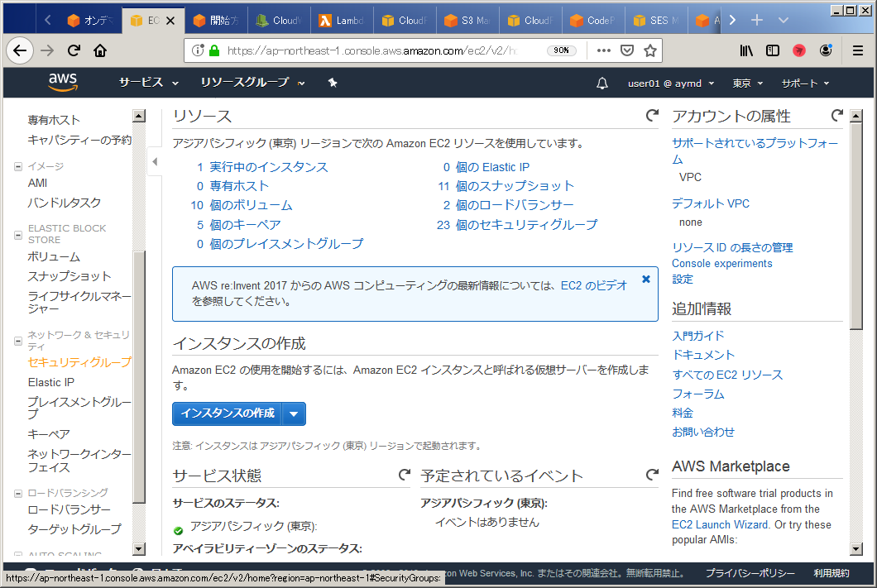Open the サポート dropdown menu
Screen dimensions: 877x588
pos(805,84)
